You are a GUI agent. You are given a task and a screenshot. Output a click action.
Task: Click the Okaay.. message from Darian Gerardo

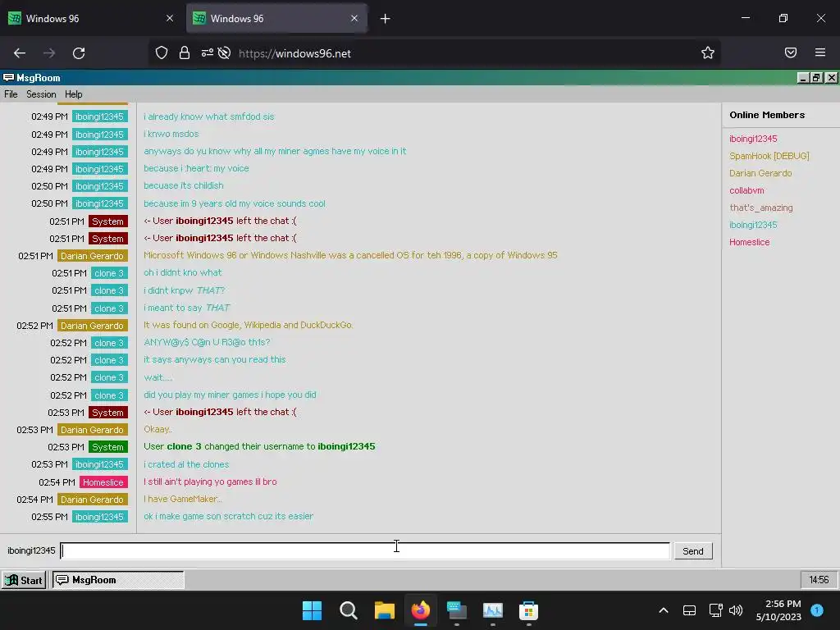[157, 429]
